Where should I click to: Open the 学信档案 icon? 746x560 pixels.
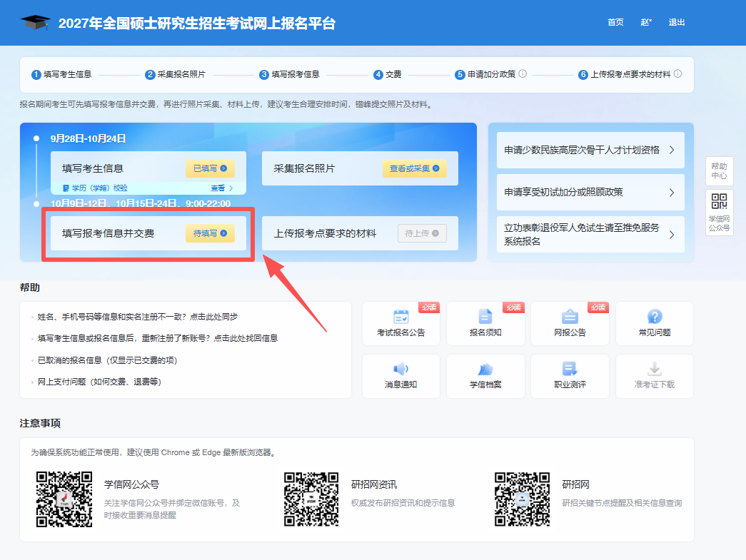[485, 369]
